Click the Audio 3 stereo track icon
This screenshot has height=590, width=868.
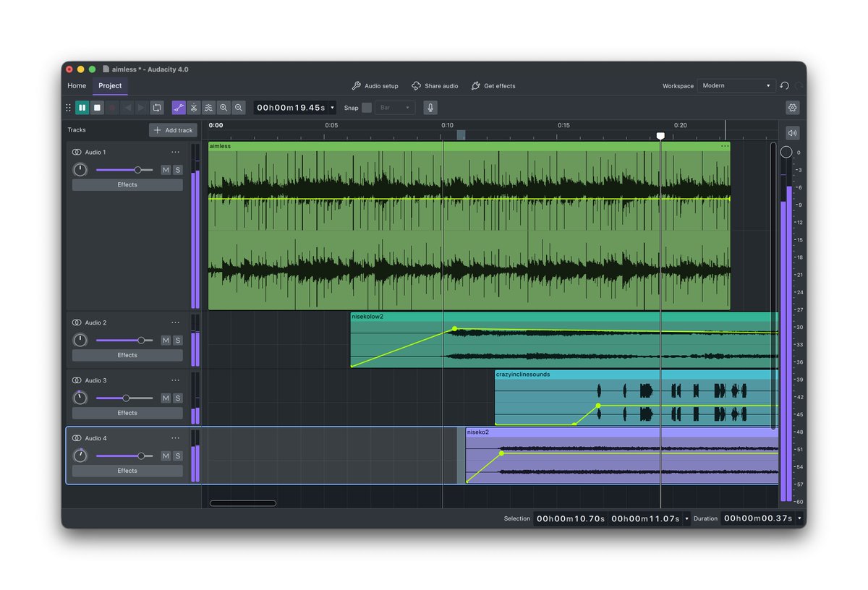[77, 380]
